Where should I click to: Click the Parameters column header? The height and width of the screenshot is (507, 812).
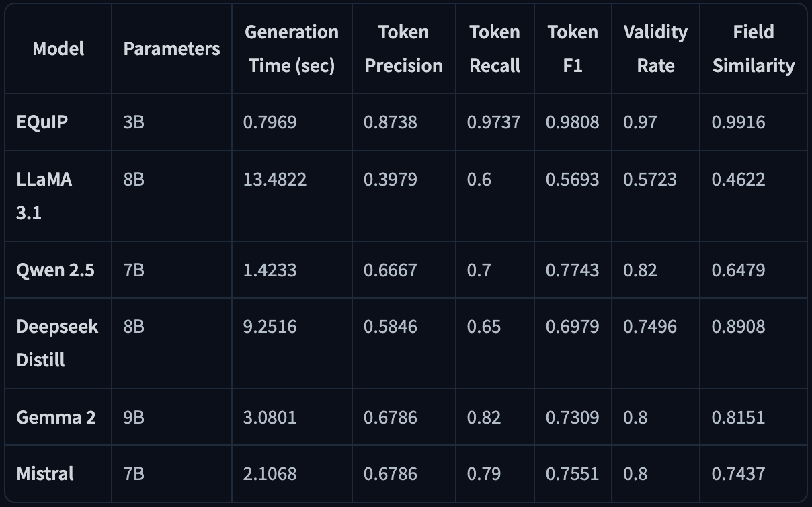(171, 48)
